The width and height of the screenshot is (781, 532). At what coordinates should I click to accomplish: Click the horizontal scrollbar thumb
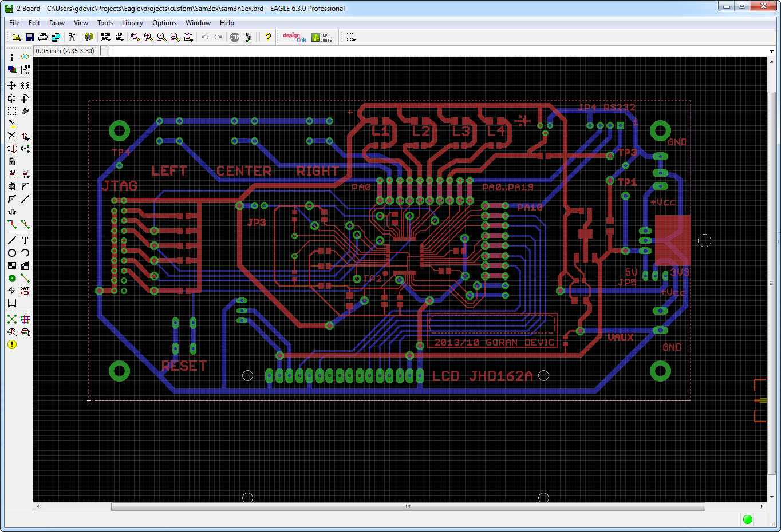(x=408, y=507)
